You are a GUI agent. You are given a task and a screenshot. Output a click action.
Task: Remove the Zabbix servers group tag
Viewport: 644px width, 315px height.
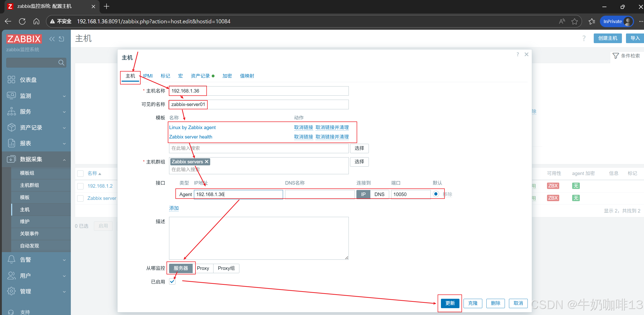click(x=207, y=162)
